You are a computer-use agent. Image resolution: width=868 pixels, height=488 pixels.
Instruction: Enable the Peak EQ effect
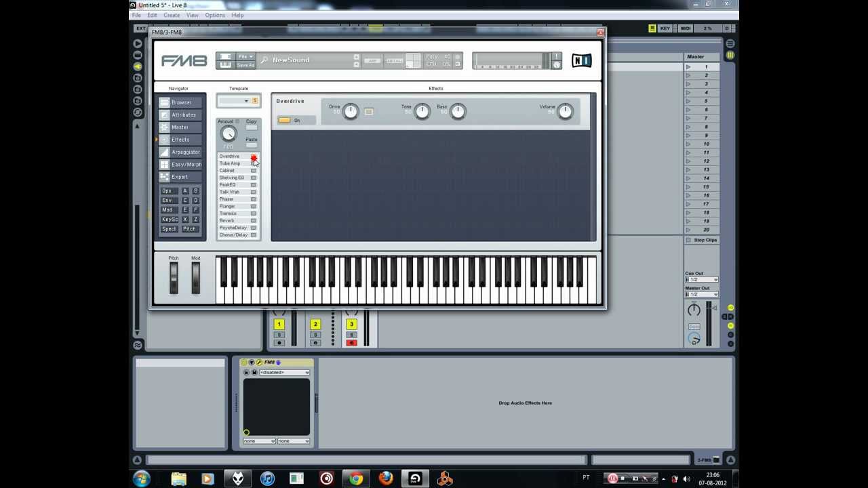[254, 185]
